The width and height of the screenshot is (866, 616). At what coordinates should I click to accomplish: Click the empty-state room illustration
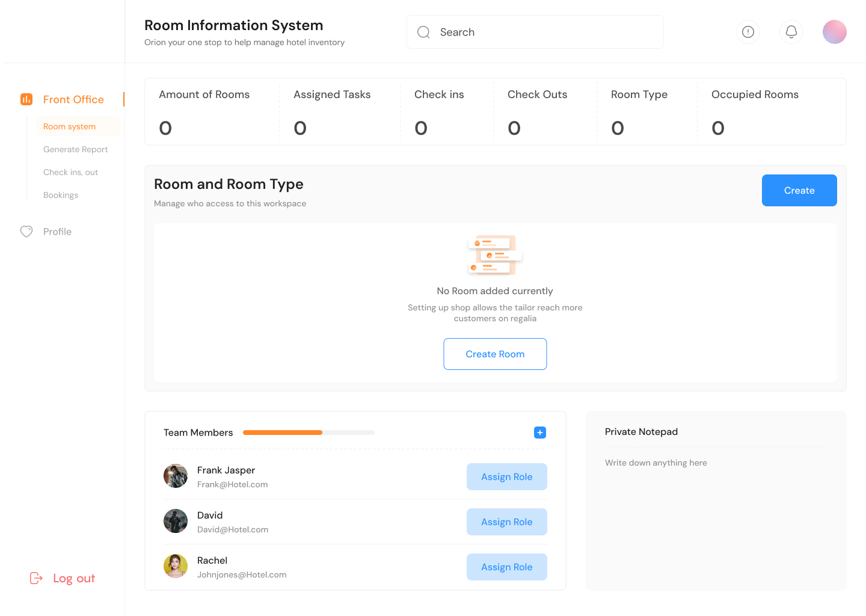495,255
